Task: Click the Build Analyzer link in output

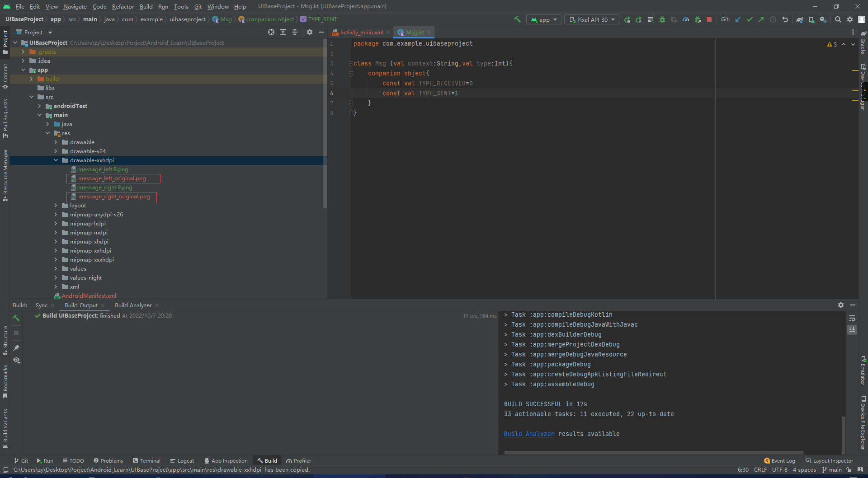Action: (529, 434)
